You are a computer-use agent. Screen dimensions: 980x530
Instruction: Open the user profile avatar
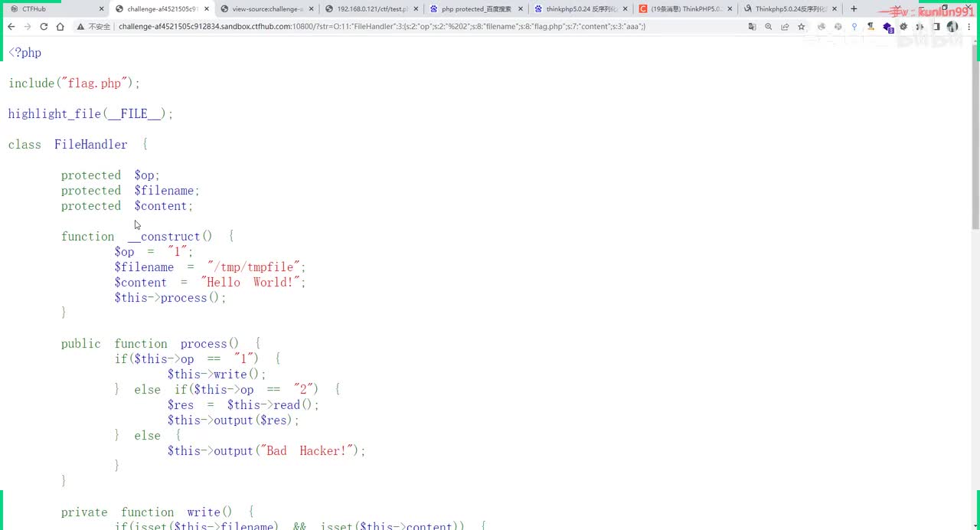tap(952, 26)
